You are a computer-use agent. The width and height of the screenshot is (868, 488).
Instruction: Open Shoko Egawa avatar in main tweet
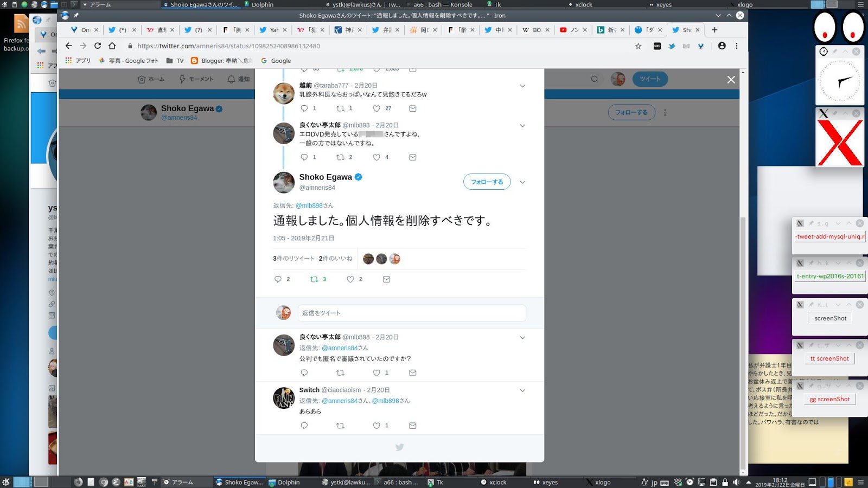[x=284, y=183]
